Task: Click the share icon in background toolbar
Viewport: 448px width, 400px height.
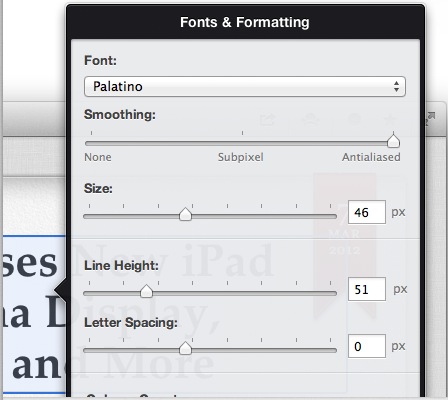Action: 268,119
